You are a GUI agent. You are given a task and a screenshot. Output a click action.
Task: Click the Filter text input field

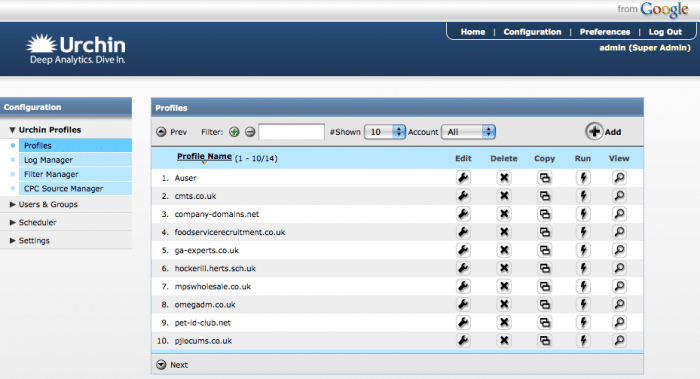pyautogui.click(x=292, y=132)
